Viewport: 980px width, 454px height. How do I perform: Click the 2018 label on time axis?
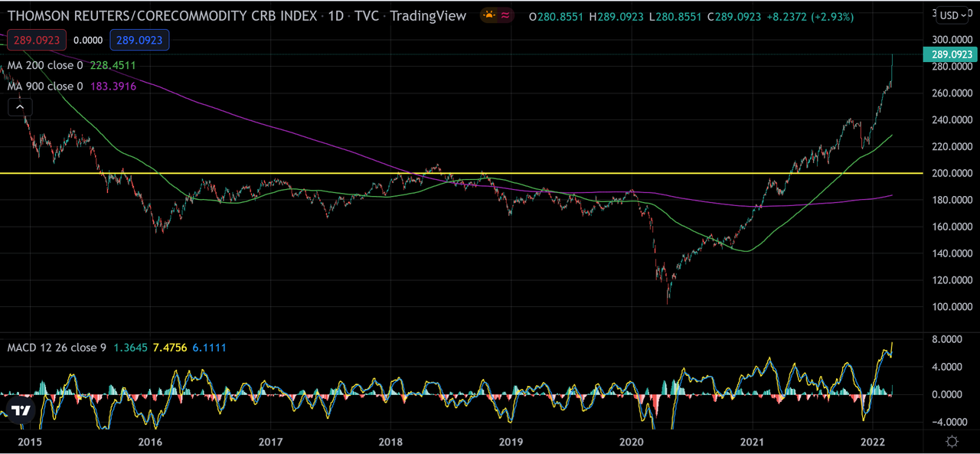pos(390,442)
